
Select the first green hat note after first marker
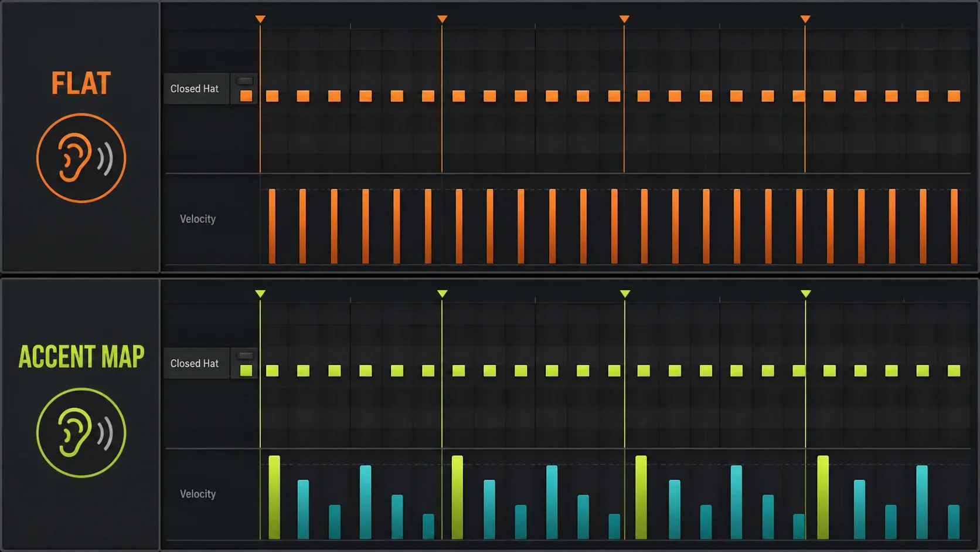tap(272, 371)
